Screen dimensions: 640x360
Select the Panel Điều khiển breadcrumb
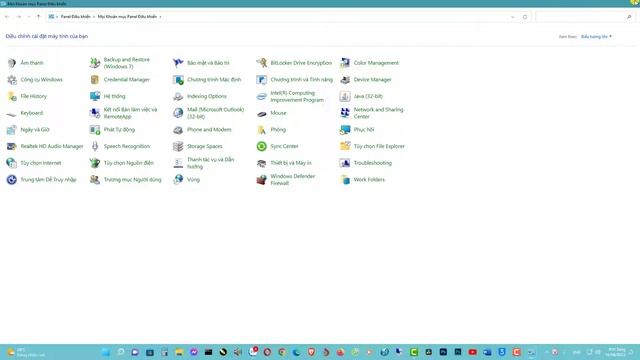pos(76,17)
